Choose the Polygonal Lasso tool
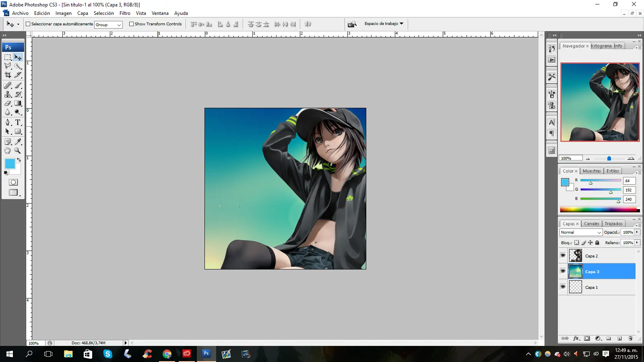 point(8,66)
